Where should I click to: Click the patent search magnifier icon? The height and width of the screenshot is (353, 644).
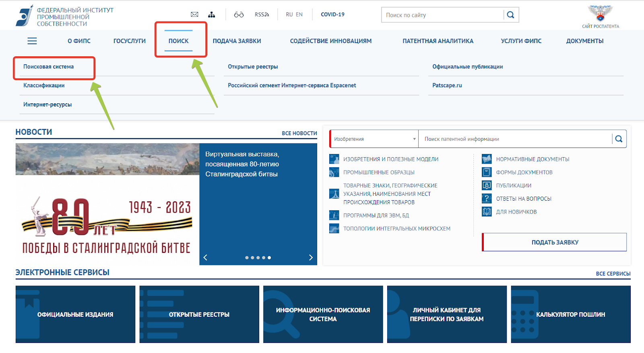tap(619, 139)
